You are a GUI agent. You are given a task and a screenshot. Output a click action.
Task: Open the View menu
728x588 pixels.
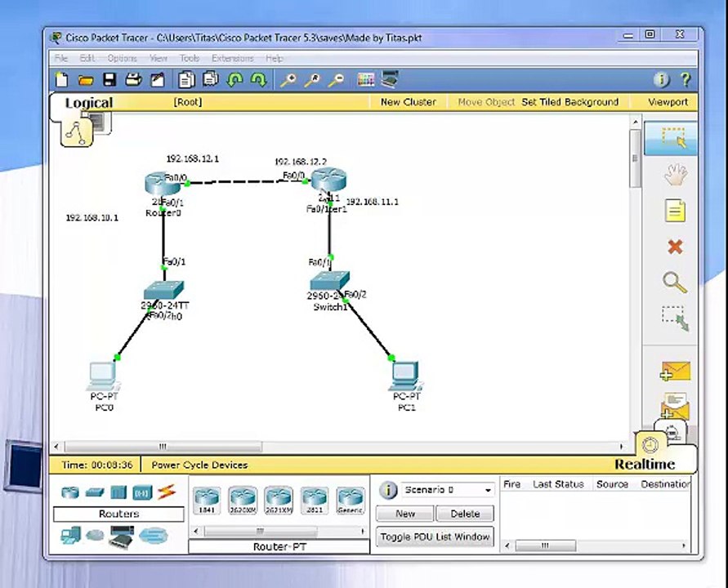(159, 59)
